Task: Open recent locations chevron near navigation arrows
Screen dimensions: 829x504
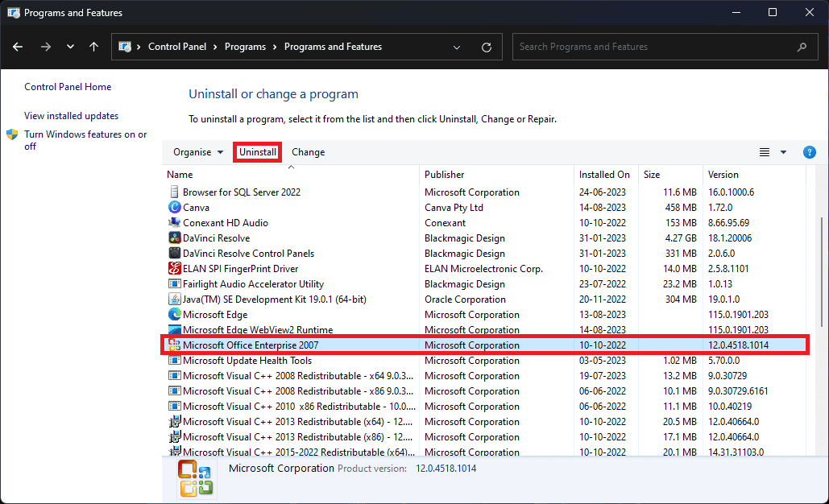Action: [x=71, y=47]
